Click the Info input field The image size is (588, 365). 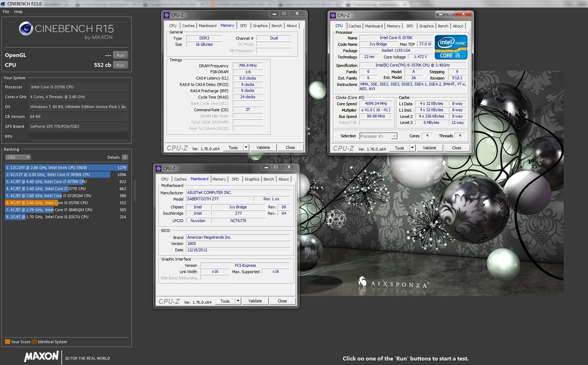click(x=78, y=136)
